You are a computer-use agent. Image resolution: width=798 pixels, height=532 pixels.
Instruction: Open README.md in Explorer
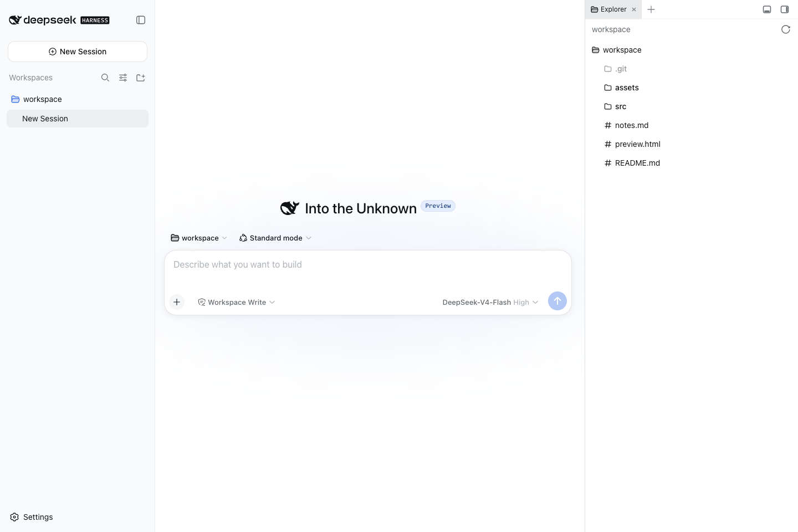[x=692, y=163]
